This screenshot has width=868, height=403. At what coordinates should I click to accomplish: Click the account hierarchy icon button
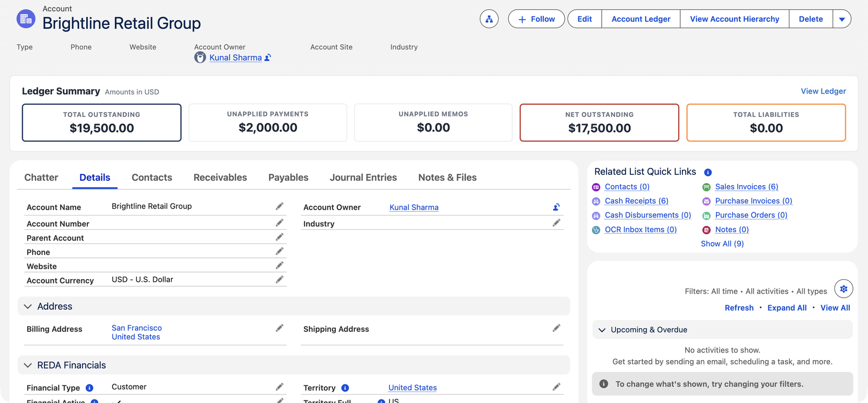(489, 19)
